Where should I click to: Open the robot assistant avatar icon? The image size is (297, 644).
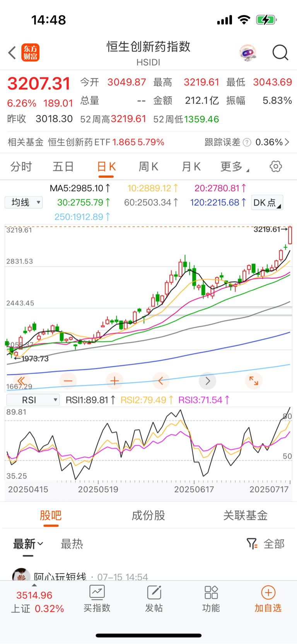point(248,53)
